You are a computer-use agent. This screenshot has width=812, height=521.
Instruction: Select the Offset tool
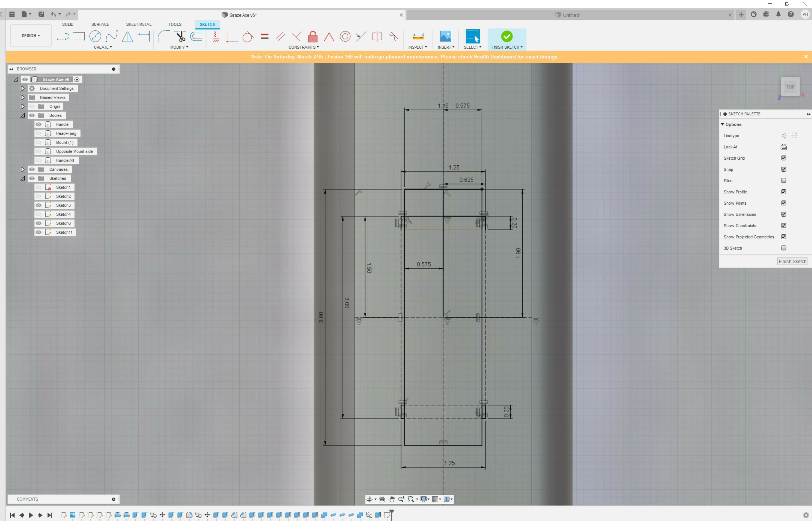click(196, 36)
